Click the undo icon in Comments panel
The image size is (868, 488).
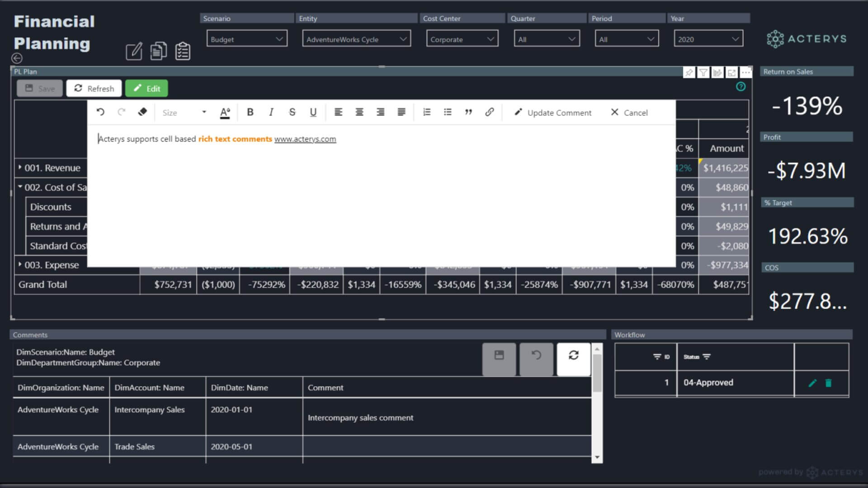[x=536, y=359]
